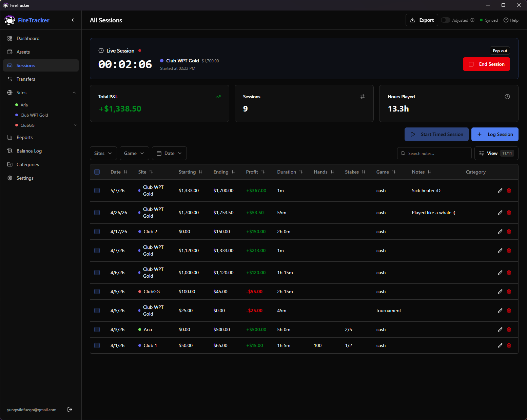Collapse the Sites section in sidebar

[74, 93]
